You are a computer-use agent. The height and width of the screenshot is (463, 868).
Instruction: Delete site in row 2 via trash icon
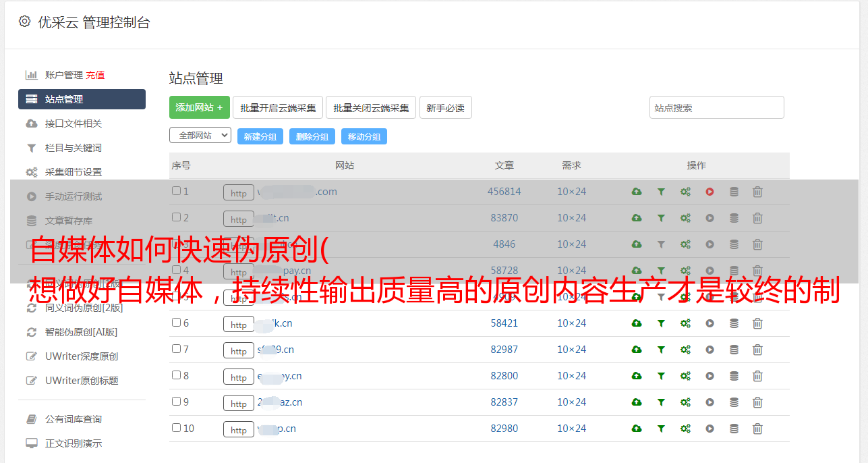[x=757, y=218]
